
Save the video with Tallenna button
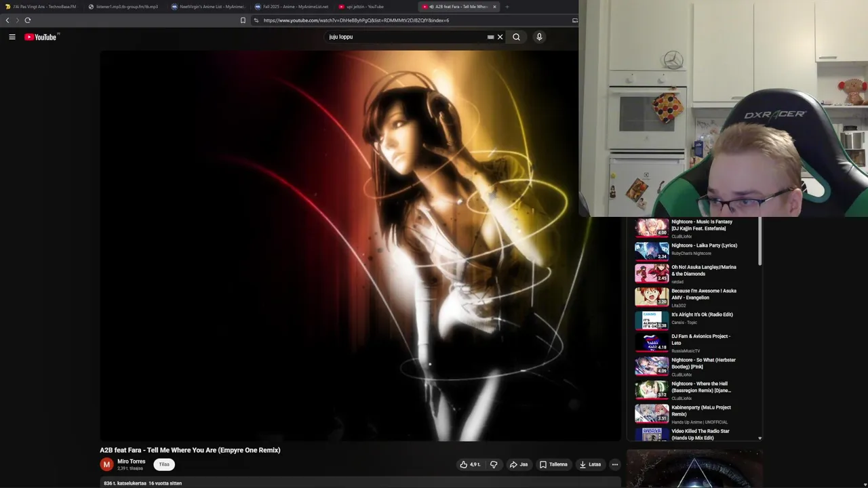coord(553,464)
